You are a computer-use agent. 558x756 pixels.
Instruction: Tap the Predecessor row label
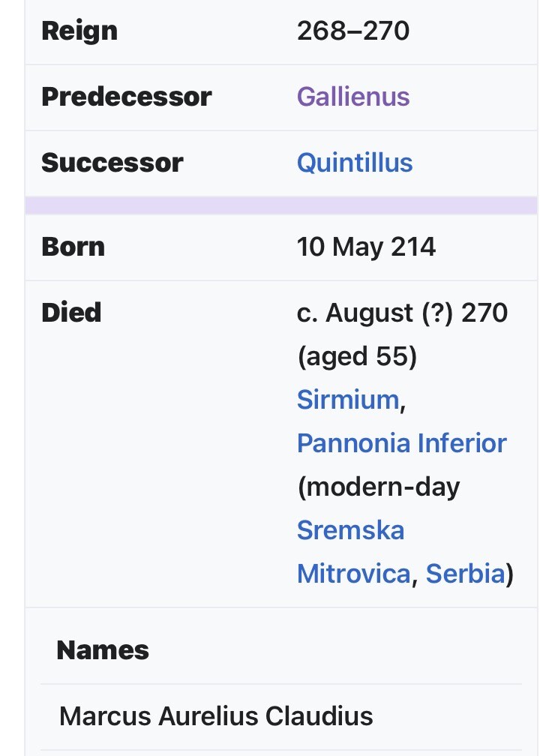pyautogui.click(x=126, y=97)
